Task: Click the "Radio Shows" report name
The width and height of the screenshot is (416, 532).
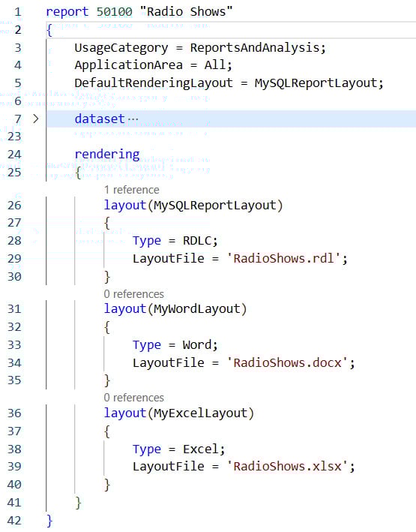Action: (186, 11)
